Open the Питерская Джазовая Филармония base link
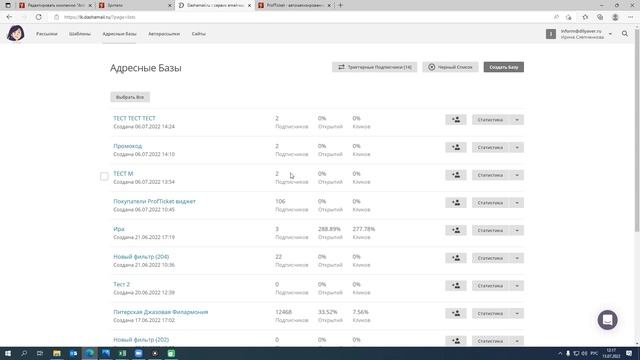This screenshot has width=640, height=360. (160, 312)
